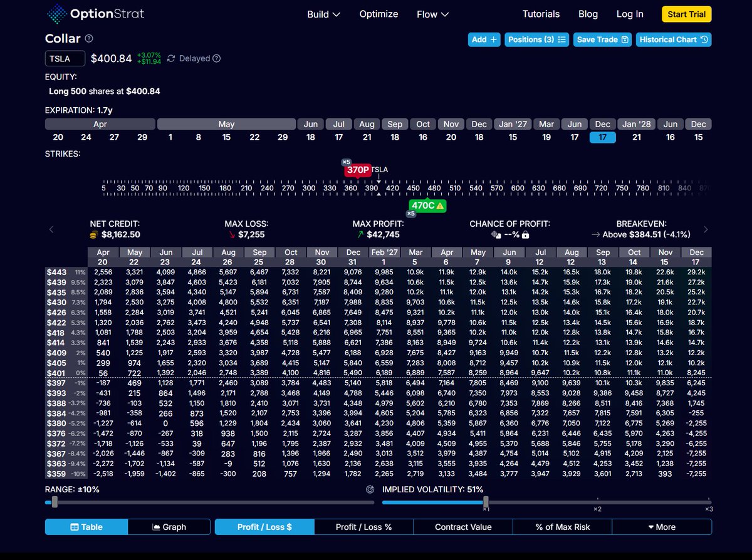Open the Historical Chart
The image size is (752, 560).
click(674, 39)
